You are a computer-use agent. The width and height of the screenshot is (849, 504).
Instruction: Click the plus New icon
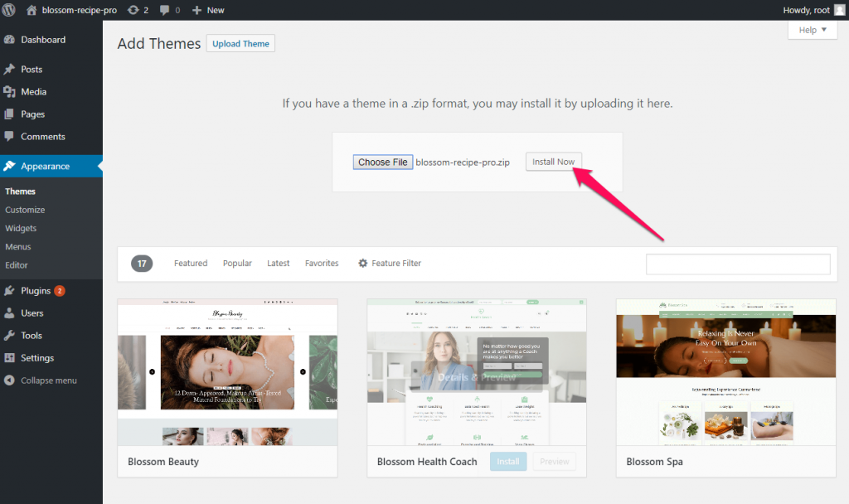[196, 10]
